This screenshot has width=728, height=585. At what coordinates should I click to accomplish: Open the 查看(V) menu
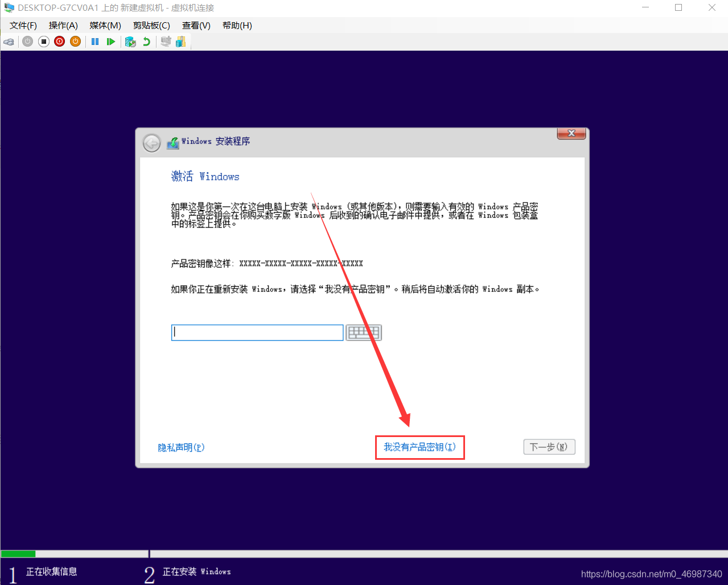(196, 26)
